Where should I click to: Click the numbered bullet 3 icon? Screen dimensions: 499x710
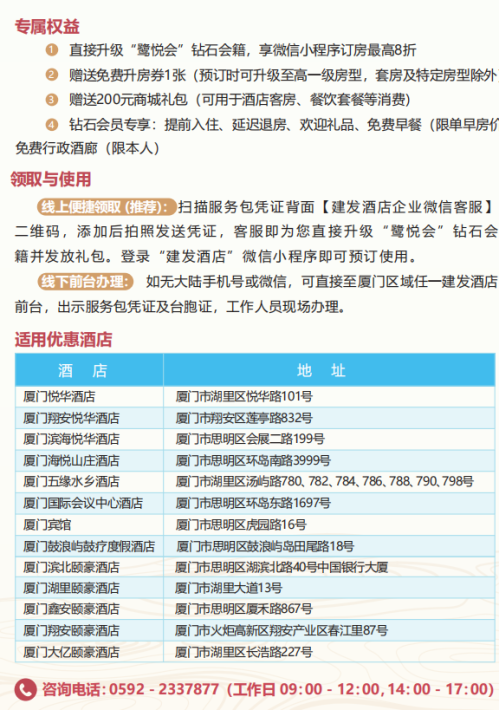coord(52,99)
